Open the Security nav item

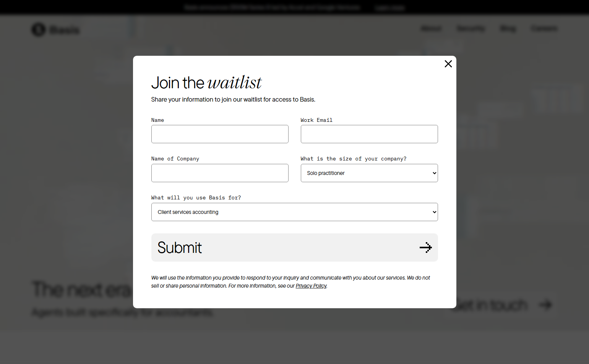click(x=471, y=29)
